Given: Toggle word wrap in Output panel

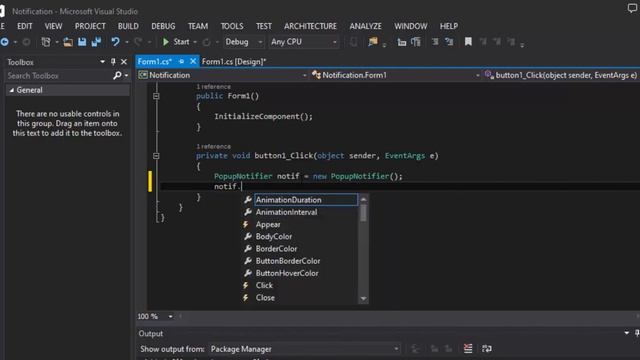Looking at the screenshot, I should click(487, 349).
